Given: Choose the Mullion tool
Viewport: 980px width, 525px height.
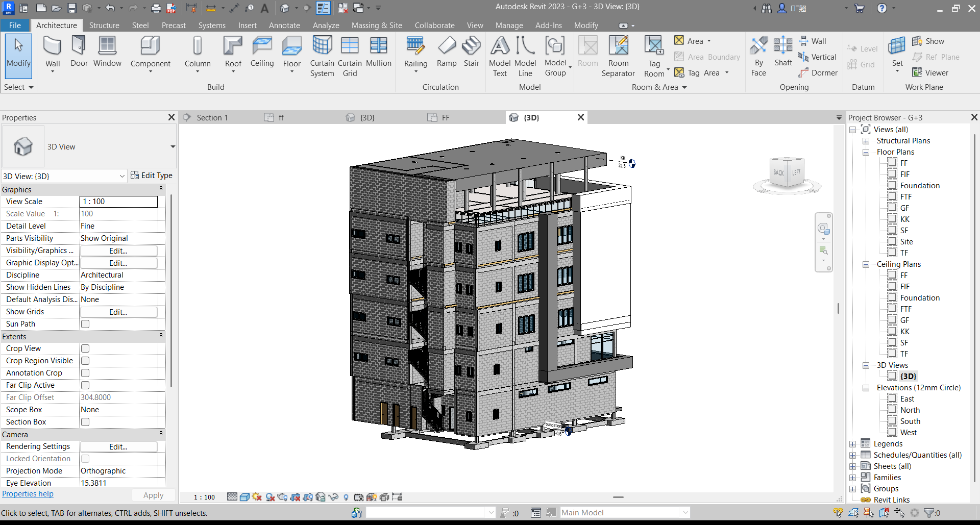Looking at the screenshot, I should click(379, 52).
